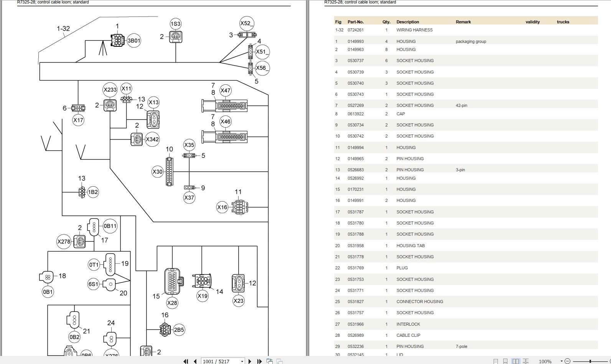This screenshot has height=364, width=611.
Task: Click the next view navigation icon
Action: point(280,361)
